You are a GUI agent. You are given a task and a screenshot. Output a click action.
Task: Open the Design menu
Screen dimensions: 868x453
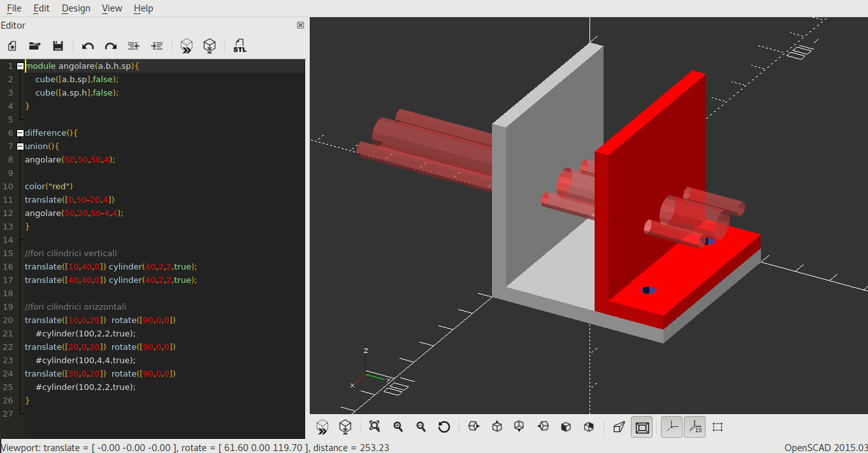click(x=76, y=8)
